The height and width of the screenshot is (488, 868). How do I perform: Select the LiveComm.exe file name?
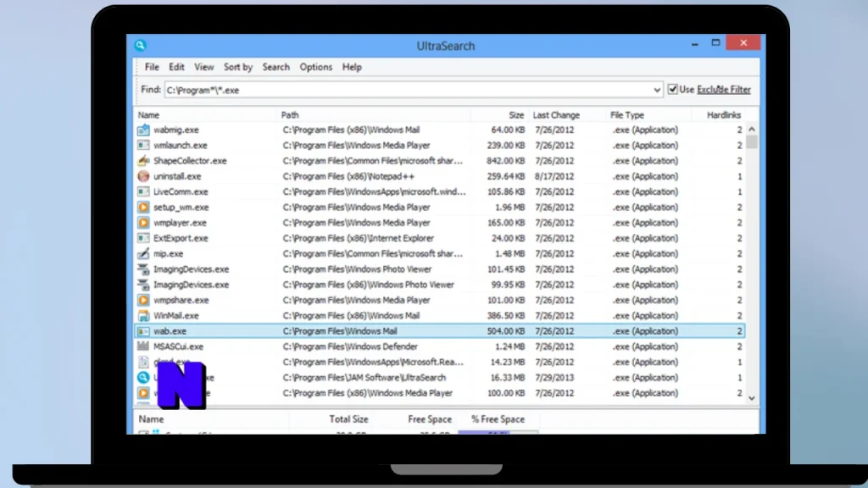coord(181,192)
